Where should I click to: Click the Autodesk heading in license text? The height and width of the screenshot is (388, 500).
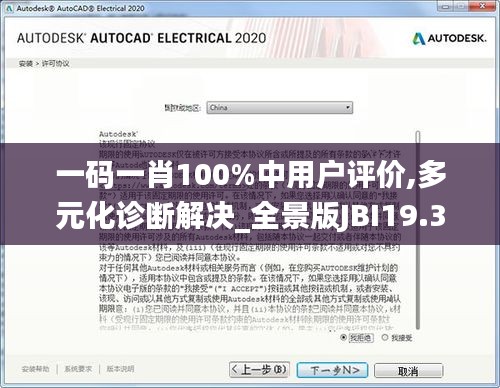[118, 134]
